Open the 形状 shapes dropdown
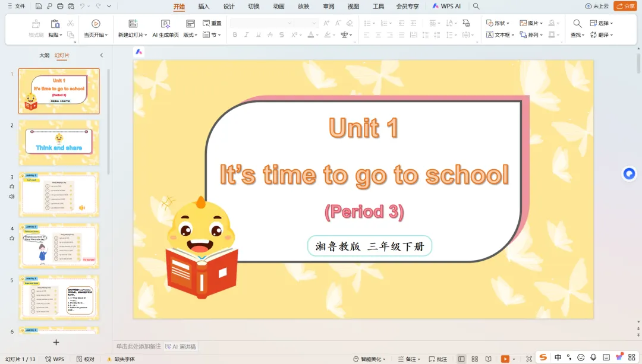This screenshot has width=642, height=364. [498, 23]
